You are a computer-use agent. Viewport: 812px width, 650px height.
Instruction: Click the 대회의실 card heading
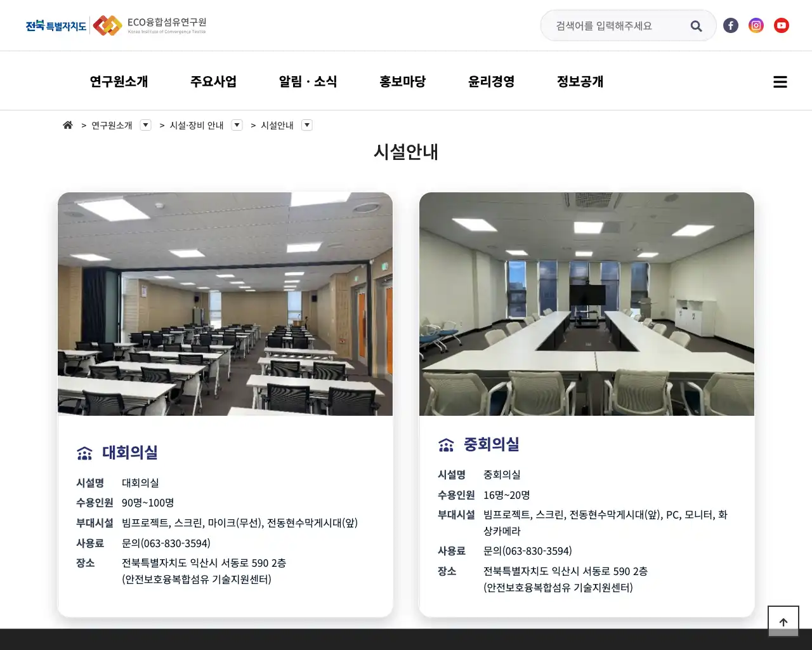(130, 453)
